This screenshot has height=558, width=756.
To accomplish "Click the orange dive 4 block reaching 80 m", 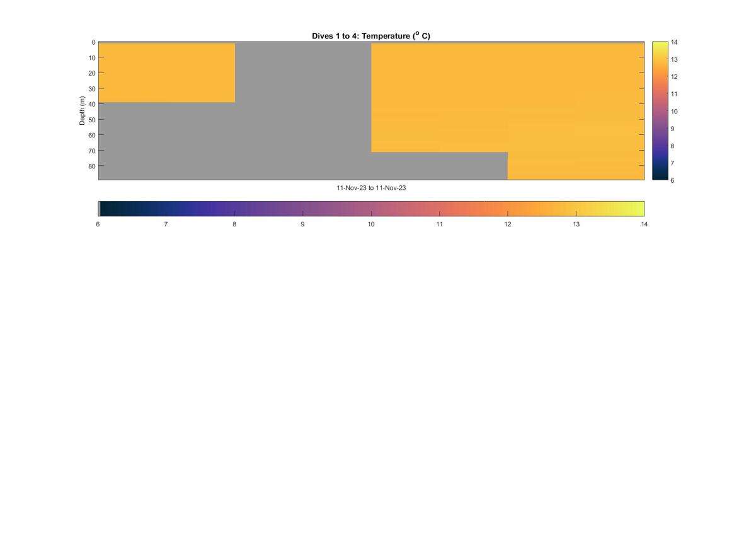I will [576, 111].
